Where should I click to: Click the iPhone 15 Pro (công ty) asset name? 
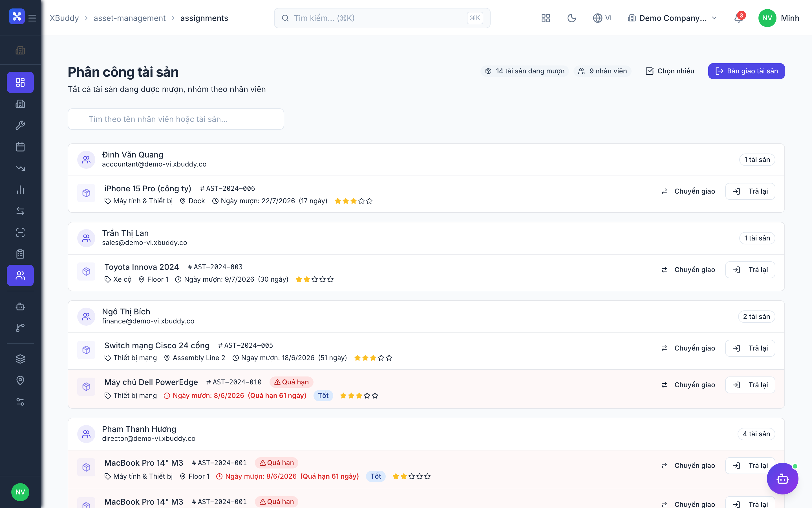(x=148, y=189)
